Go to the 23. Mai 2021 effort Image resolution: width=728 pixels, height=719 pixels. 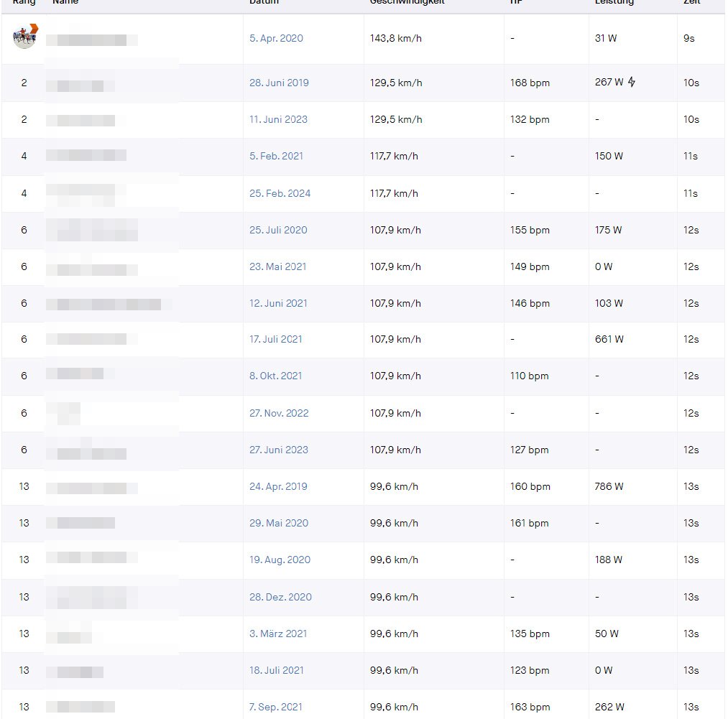pos(277,267)
